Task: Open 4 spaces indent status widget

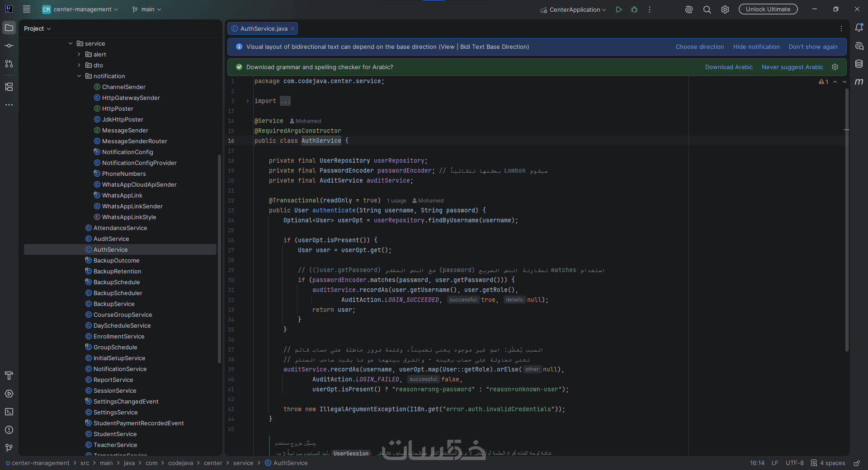Action: [x=828, y=463]
